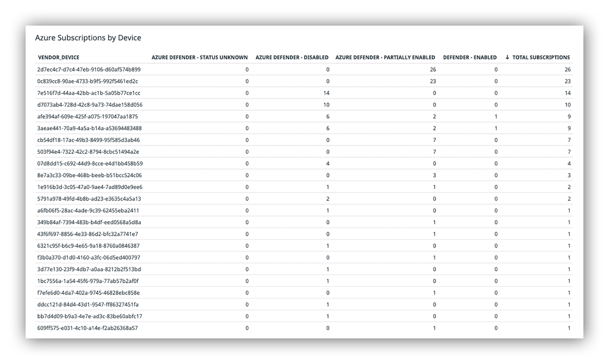This screenshot has width=609, height=364.
Task: Click Partially Enabled count 2 for device 3aeae441
Action: [x=434, y=128]
